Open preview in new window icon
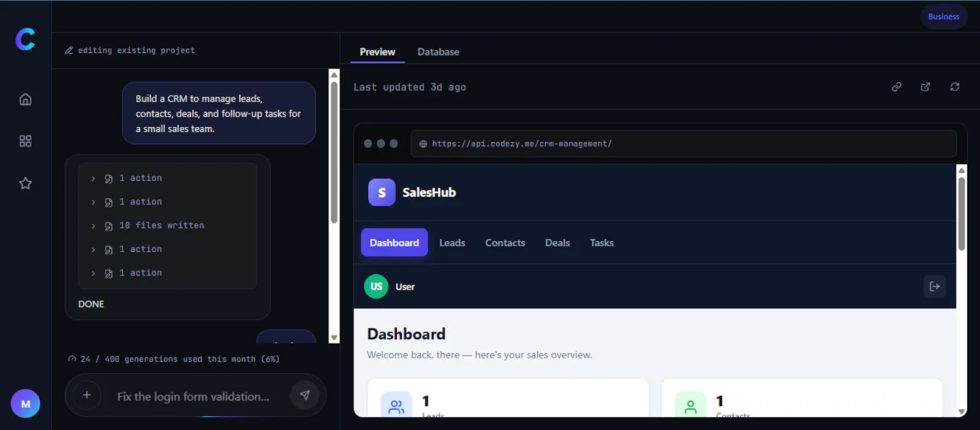The width and height of the screenshot is (980, 430). [925, 87]
